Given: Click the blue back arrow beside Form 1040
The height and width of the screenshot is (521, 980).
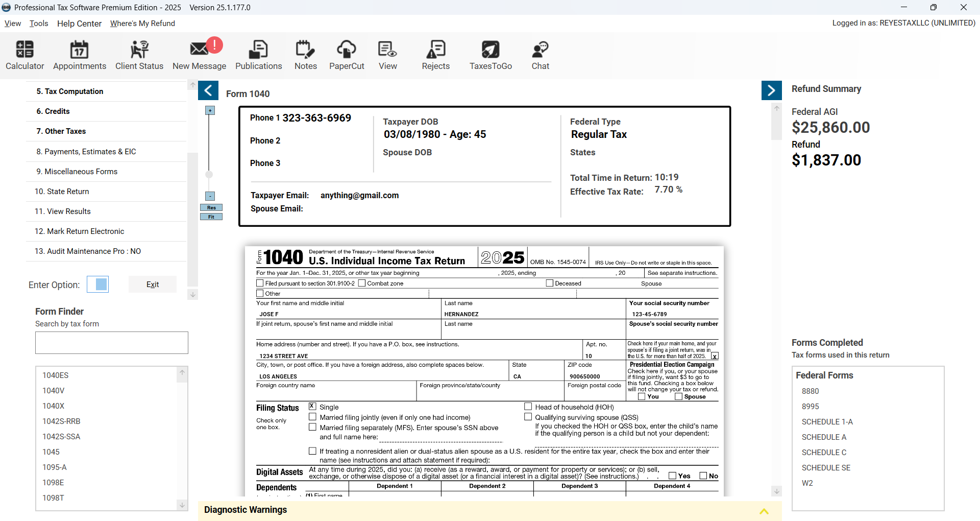Looking at the screenshot, I should pos(208,90).
